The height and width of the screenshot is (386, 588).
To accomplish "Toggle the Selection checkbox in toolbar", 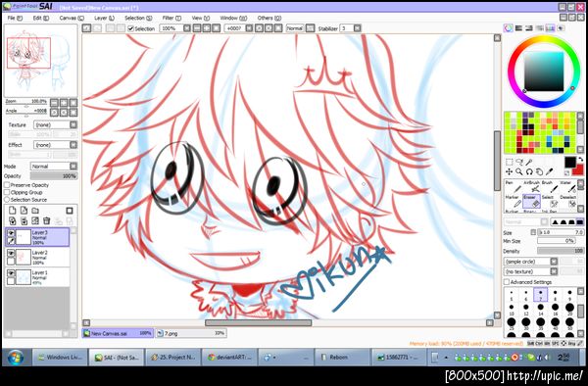I will tap(131, 28).
